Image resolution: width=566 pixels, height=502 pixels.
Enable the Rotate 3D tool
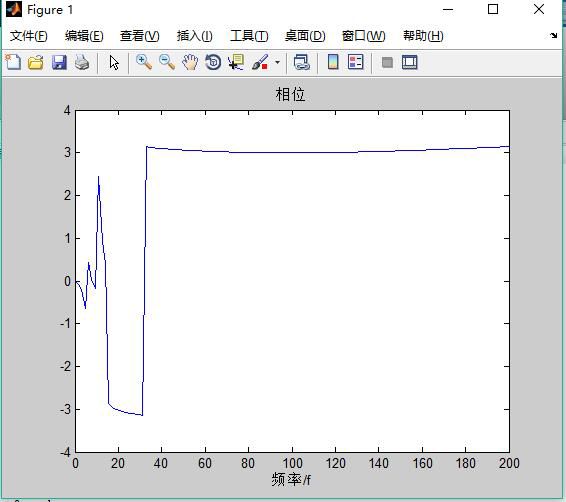(x=213, y=62)
